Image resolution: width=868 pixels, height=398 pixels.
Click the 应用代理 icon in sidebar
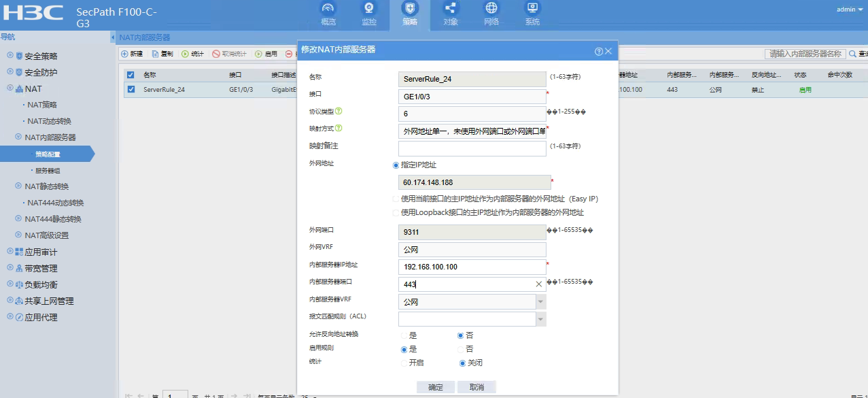click(x=19, y=317)
